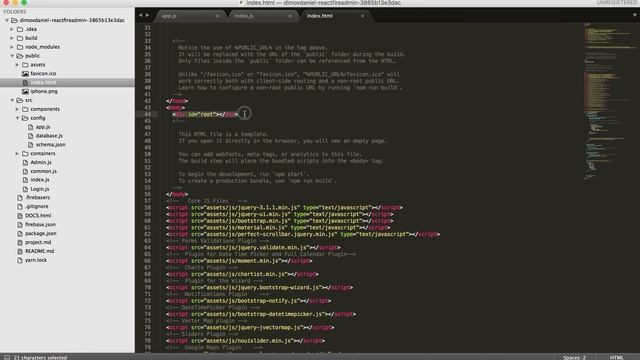The width and height of the screenshot is (640, 360).
Task: Click the package.json file icon
Action: coord(20,233)
